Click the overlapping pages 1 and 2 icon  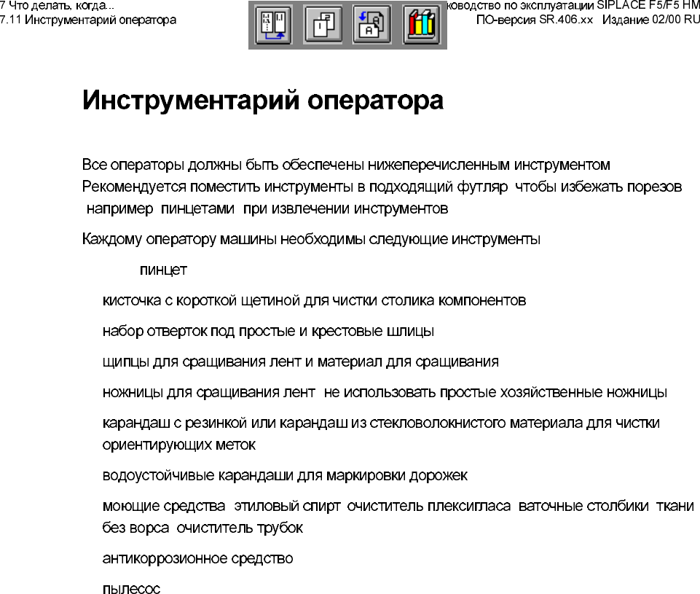[x=323, y=25]
